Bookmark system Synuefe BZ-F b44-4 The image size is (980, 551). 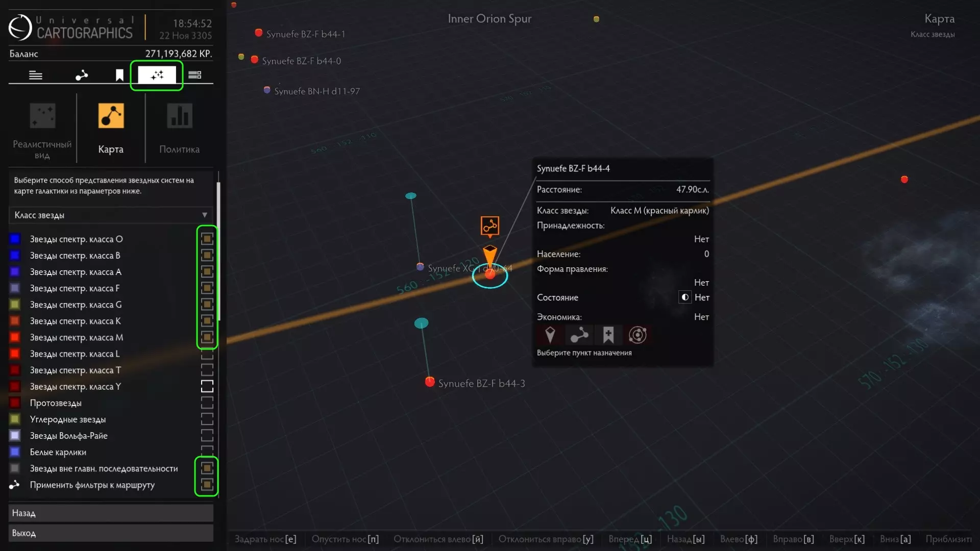608,335
